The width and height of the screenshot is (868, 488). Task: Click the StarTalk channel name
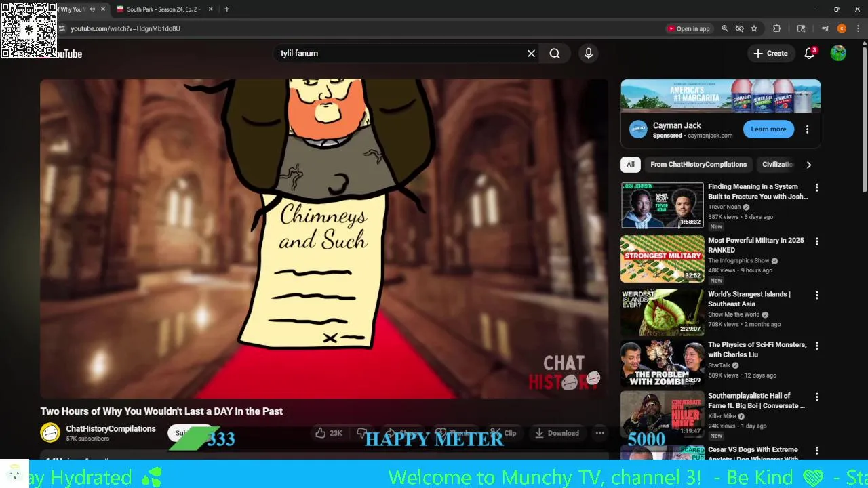(719, 366)
